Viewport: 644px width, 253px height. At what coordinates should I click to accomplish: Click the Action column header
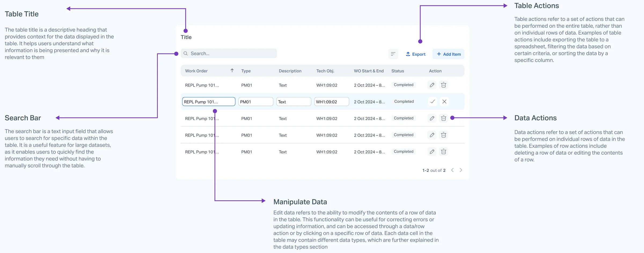pos(435,71)
